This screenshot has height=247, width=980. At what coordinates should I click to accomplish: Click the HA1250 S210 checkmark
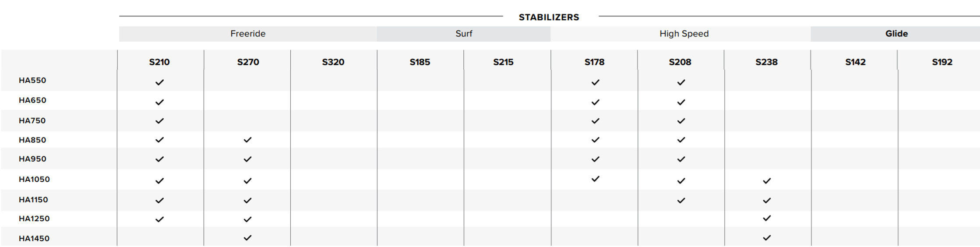coord(159,219)
